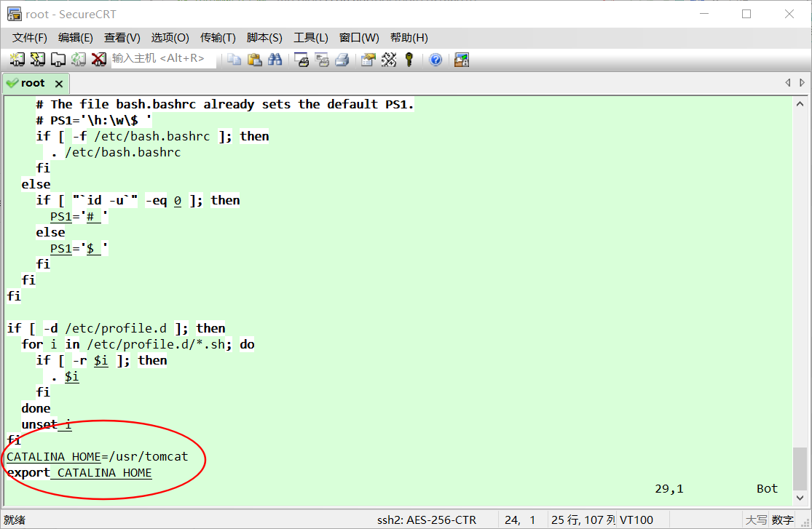Click the 'if [ -d /etc/profile.d ]; then' line
This screenshot has width=812, height=529.
tap(116, 328)
